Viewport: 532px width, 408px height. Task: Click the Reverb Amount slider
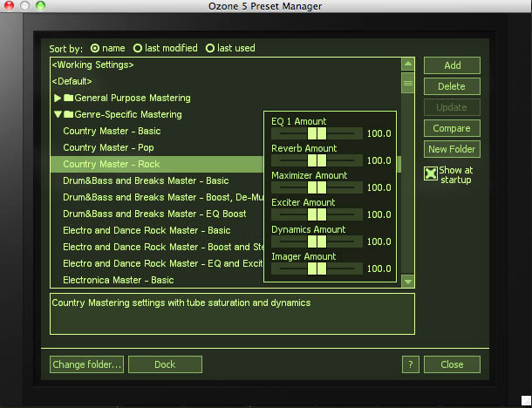(317, 160)
